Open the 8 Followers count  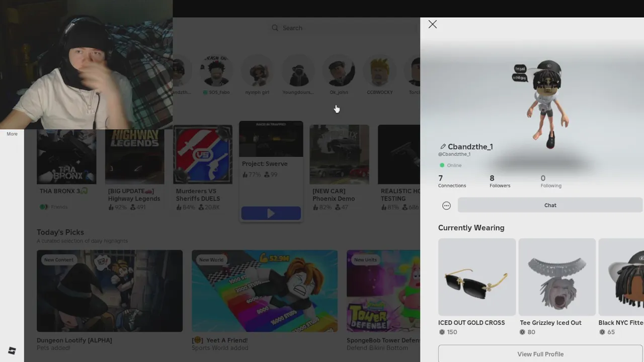click(500, 182)
